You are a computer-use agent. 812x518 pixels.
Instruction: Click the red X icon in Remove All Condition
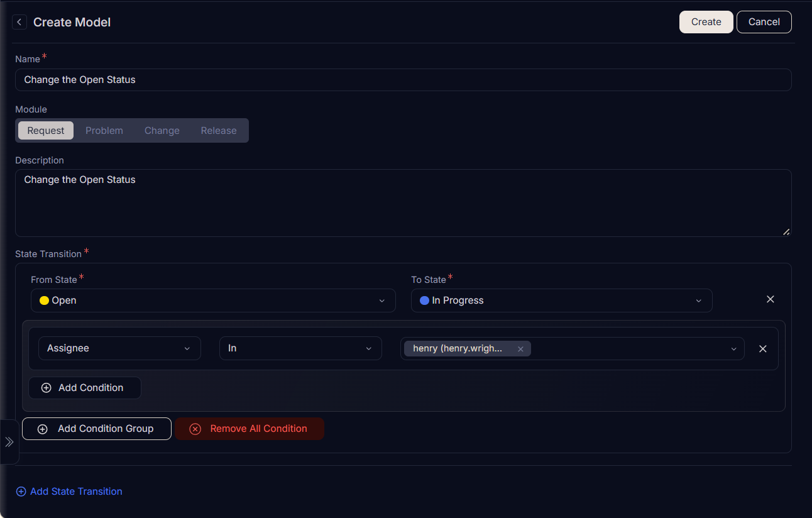195,429
